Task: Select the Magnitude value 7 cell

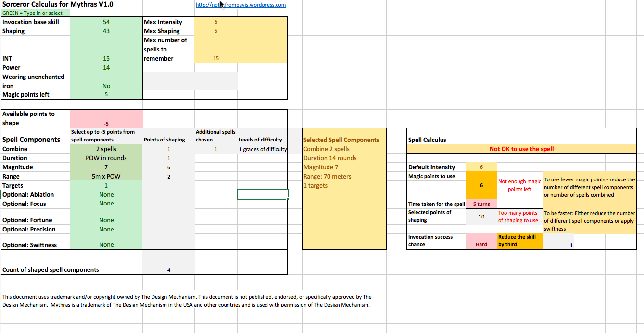Action: tap(106, 167)
